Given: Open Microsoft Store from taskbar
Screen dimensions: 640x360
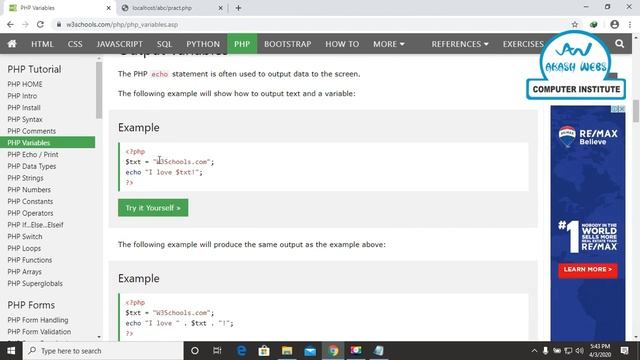Looking at the screenshot, I should tap(264, 351).
